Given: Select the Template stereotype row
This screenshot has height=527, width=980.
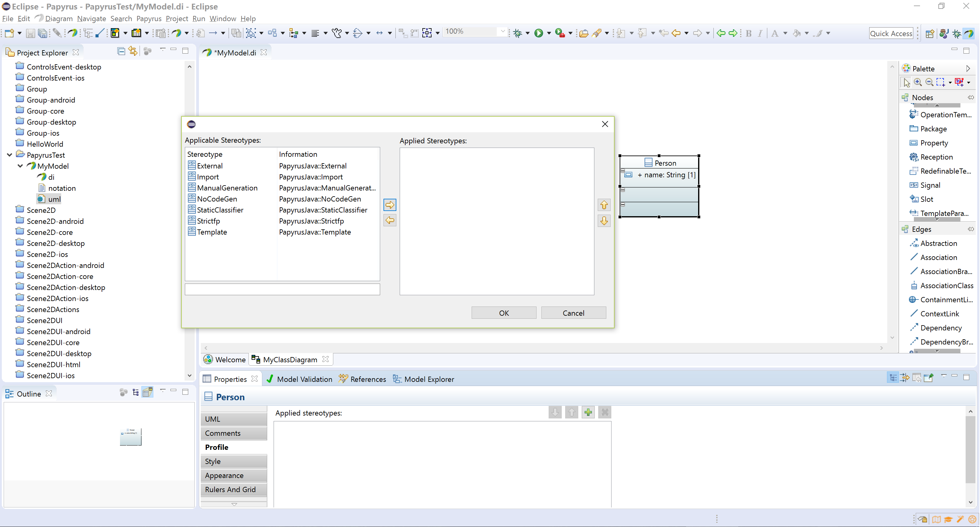Looking at the screenshot, I should point(282,232).
